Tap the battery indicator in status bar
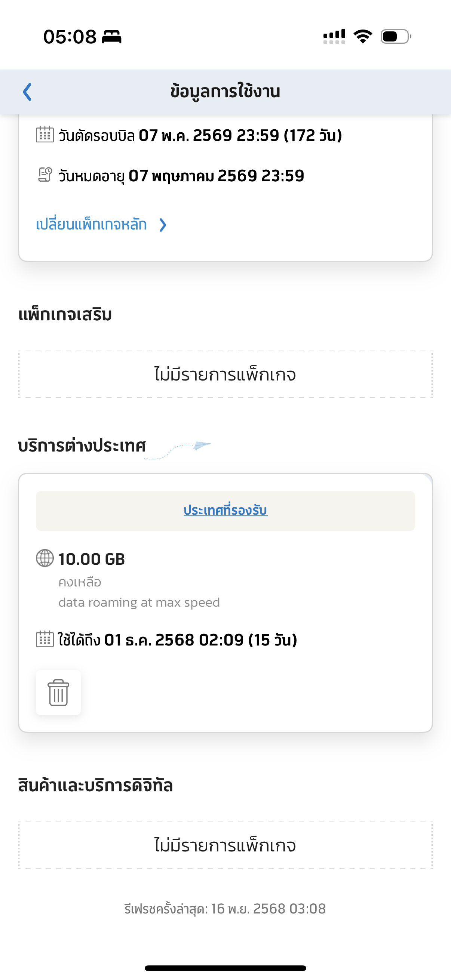451x980 pixels. [395, 37]
